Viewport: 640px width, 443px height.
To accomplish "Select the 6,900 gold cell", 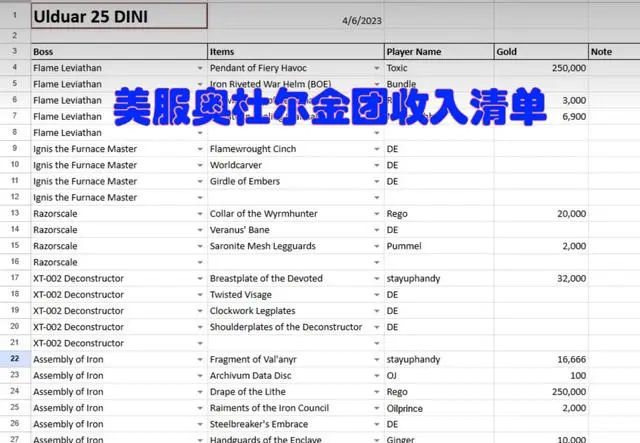I will tap(541, 117).
